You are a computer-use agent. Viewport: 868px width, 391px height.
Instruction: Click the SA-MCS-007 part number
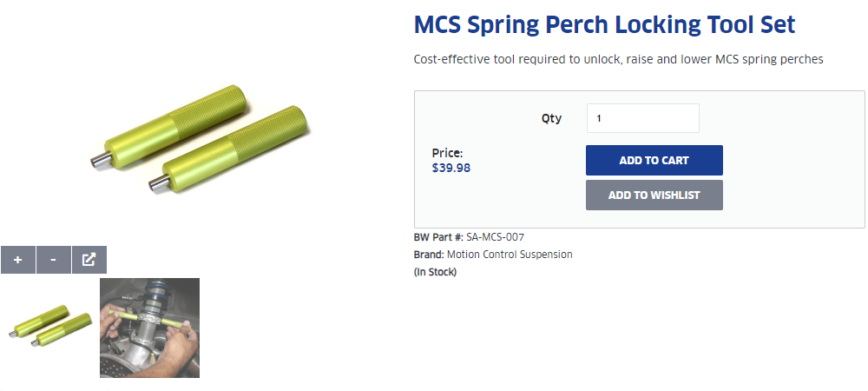click(x=496, y=236)
